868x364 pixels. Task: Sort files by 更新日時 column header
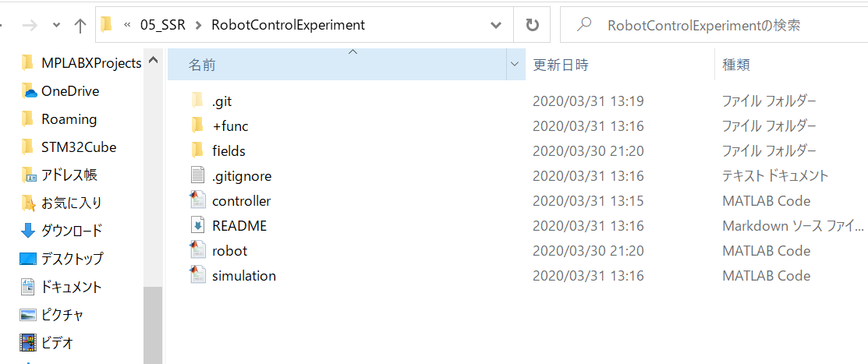point(560,65)
